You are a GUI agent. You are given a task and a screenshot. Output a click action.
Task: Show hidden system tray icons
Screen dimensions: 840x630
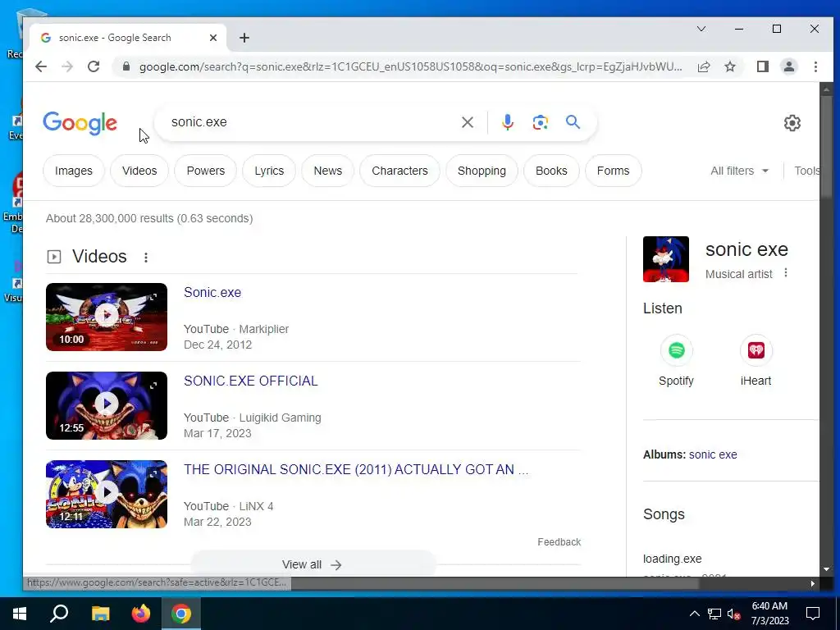(x=694, y=614)
